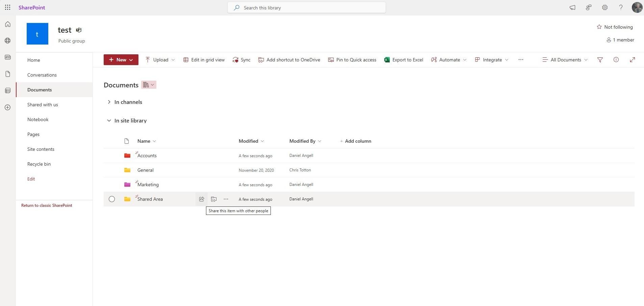This screenshot has width=644, height=306.
Task: Open My sites globe icon
Action: (8, 41)
